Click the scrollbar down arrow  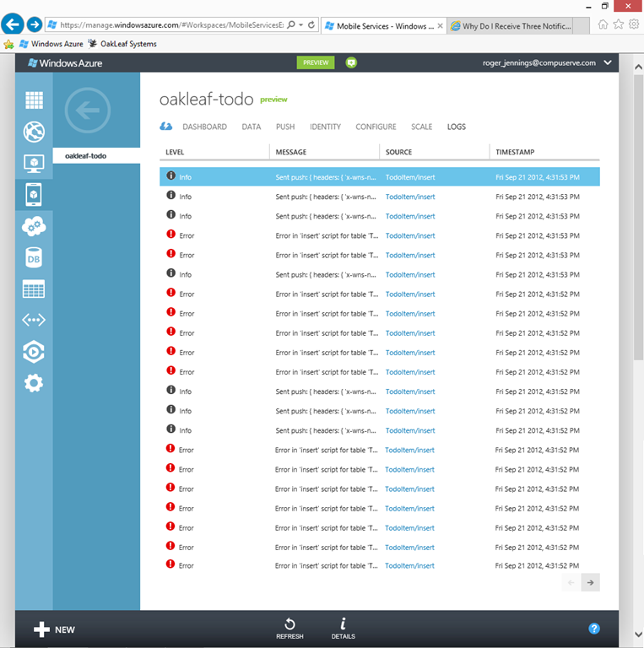point(638,634)
